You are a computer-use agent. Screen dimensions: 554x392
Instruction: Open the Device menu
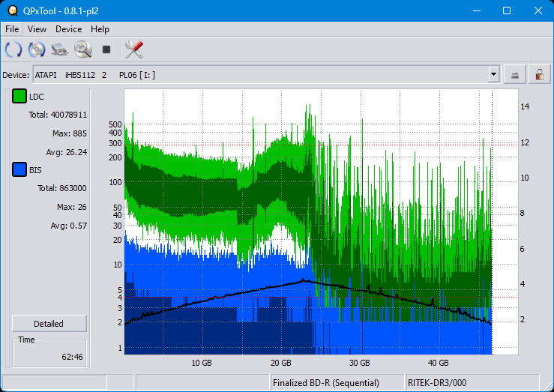click(x=68, y=29)
